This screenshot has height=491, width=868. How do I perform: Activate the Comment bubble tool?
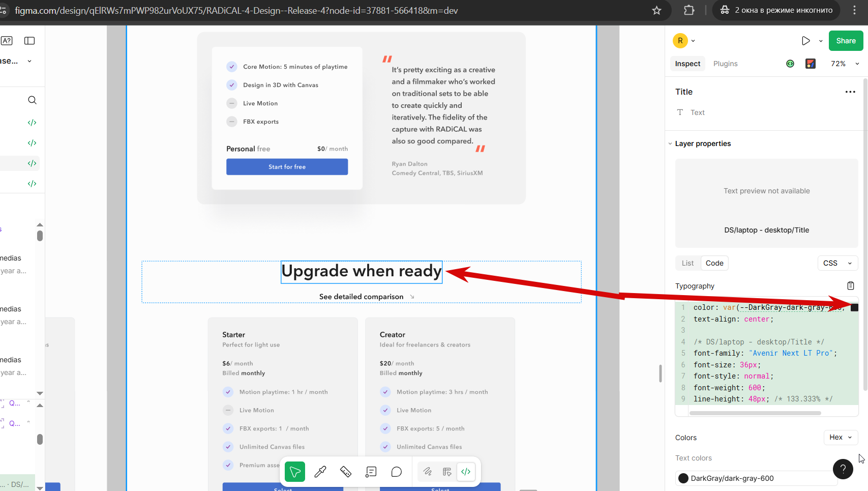point(397,472)
